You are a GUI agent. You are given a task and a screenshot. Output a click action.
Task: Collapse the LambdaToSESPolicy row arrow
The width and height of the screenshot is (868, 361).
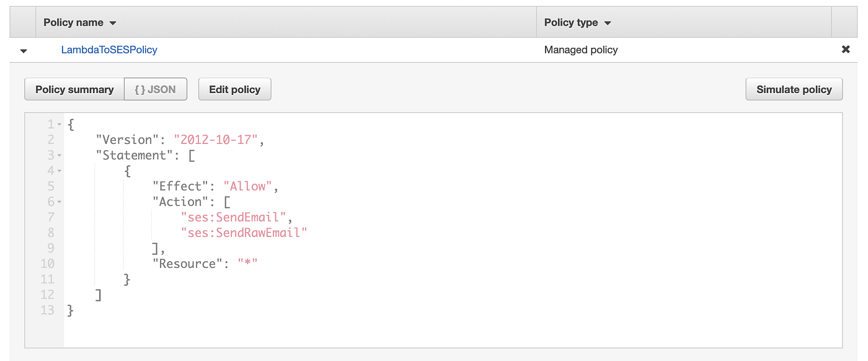point(24,50)
